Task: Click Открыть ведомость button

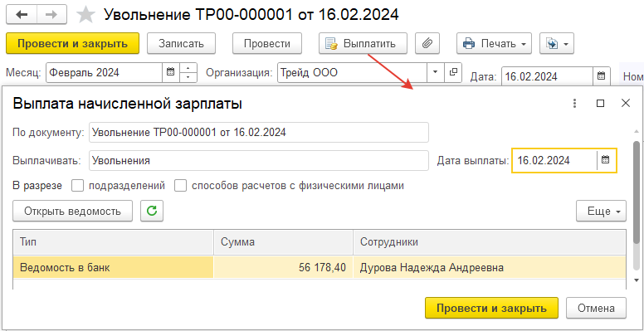Action: (73, 211)
